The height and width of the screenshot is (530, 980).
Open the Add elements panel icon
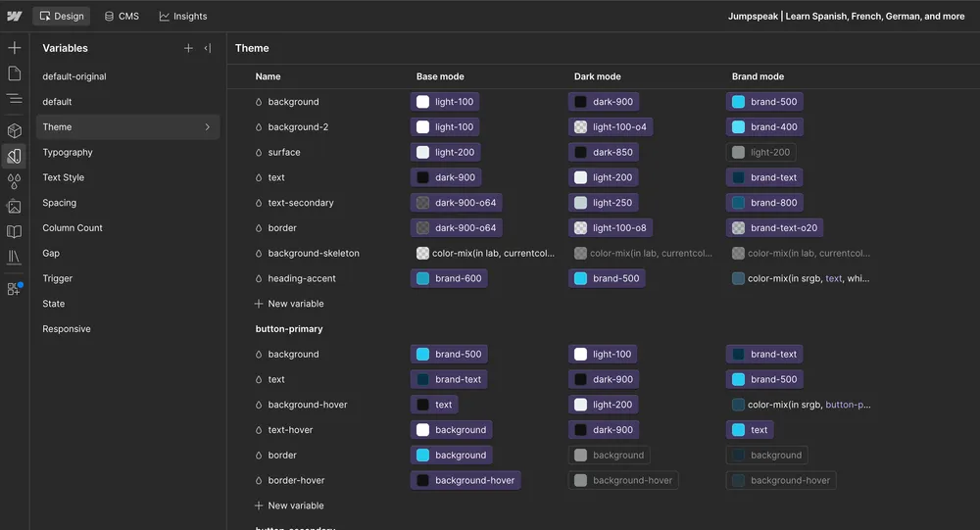[x=15, y=48]
